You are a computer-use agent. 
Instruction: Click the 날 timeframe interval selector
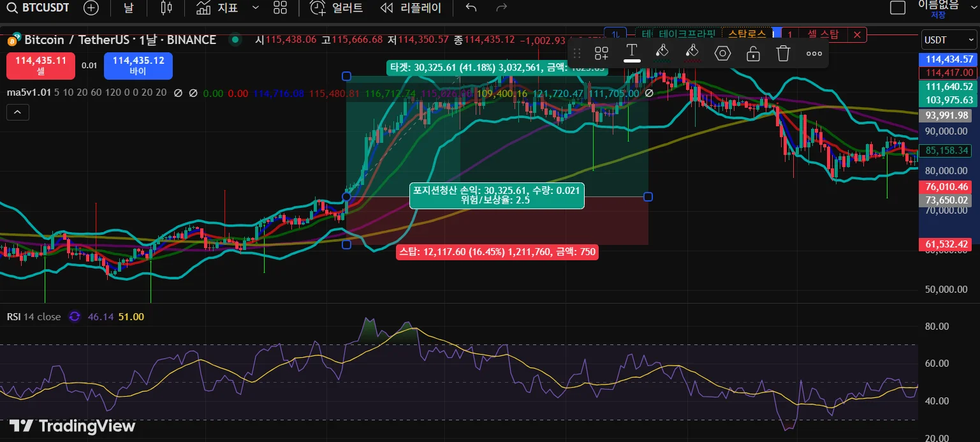click(x=129, y=8)
